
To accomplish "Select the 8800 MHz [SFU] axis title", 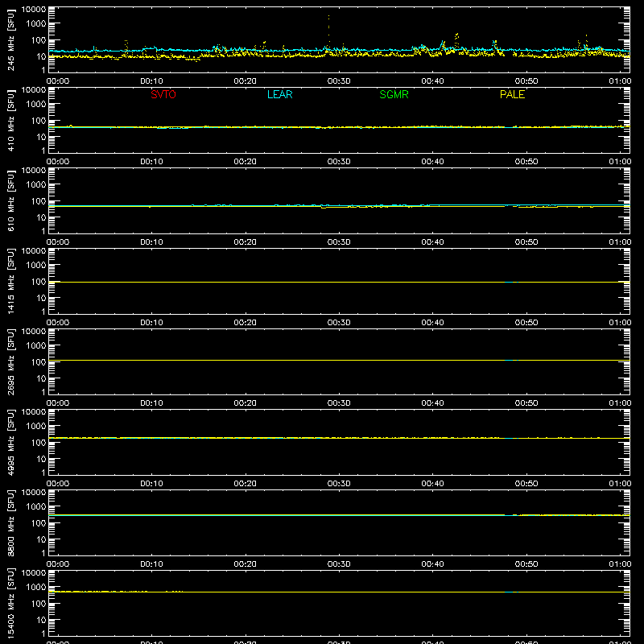I will tap(10, 523).
